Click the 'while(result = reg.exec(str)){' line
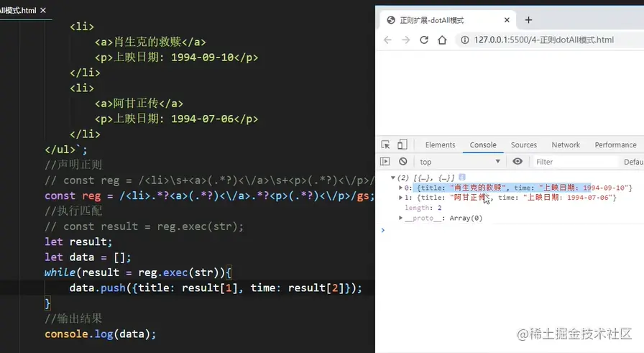644x353 pixels. (x=139, y=272)
